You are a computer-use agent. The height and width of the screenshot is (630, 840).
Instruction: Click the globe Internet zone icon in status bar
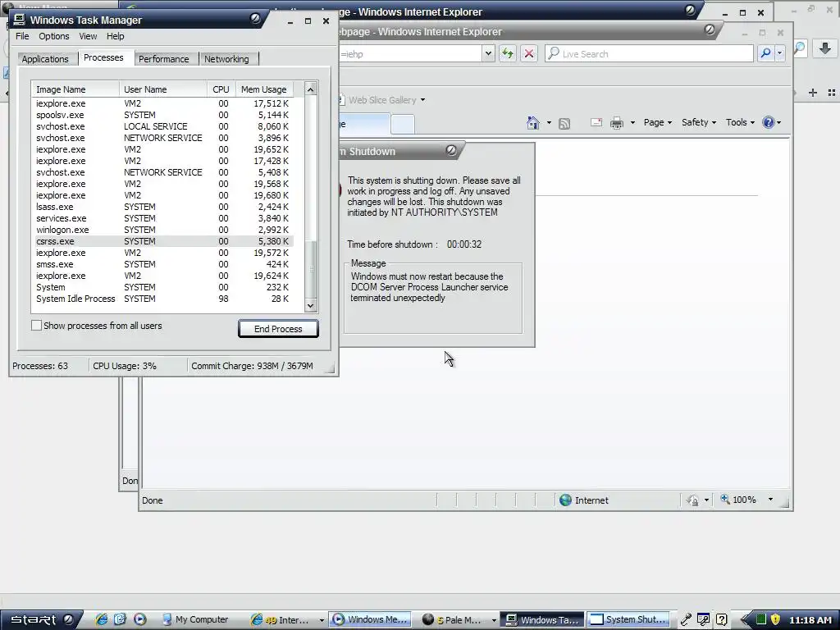(x=566, y=500)
